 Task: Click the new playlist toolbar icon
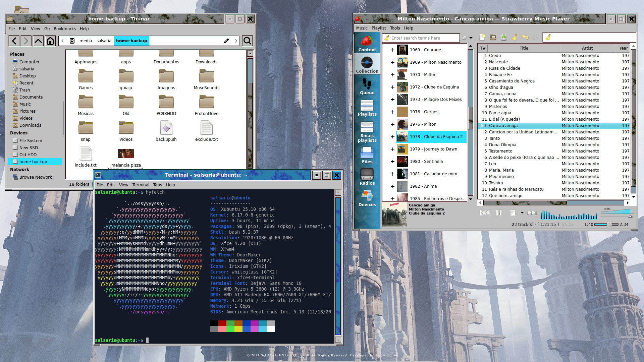(x=482, y=38)
